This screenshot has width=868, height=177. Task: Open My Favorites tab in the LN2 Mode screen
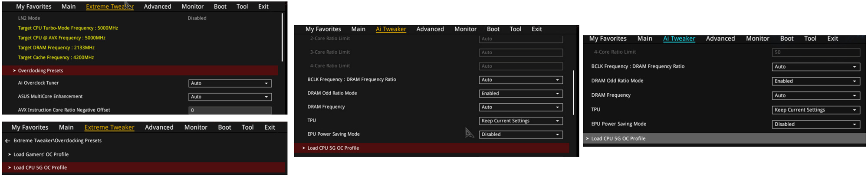click(34, 7)
